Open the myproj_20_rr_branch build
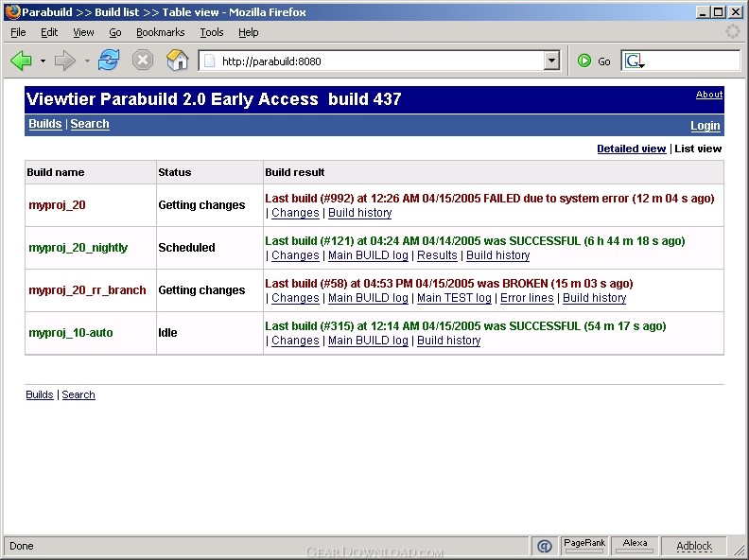Viewport: 749px width, 560px height. [87, 290]
